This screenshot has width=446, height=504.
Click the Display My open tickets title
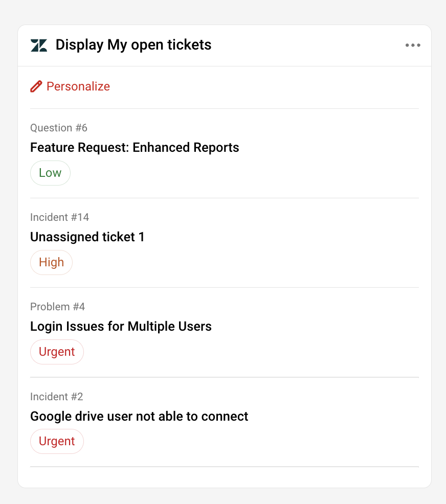[133, 45]
